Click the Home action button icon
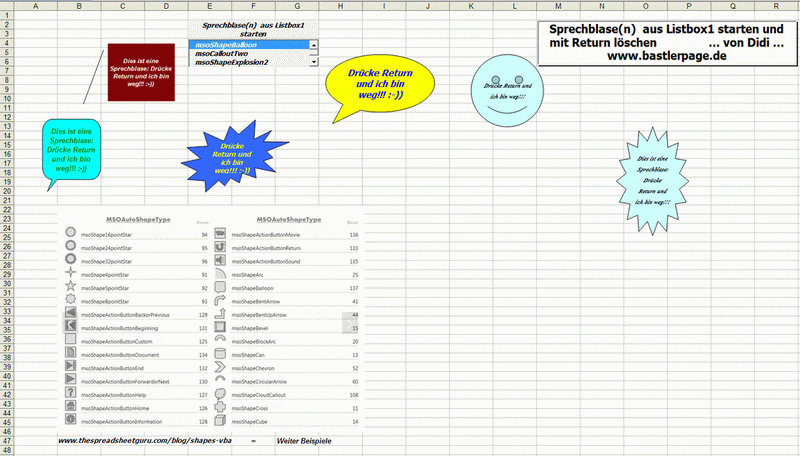 [70, 406]
